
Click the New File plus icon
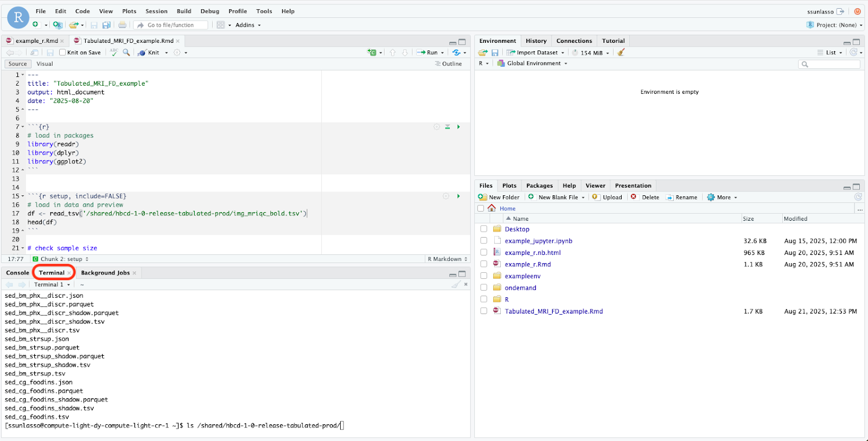[x=36, y=24]
